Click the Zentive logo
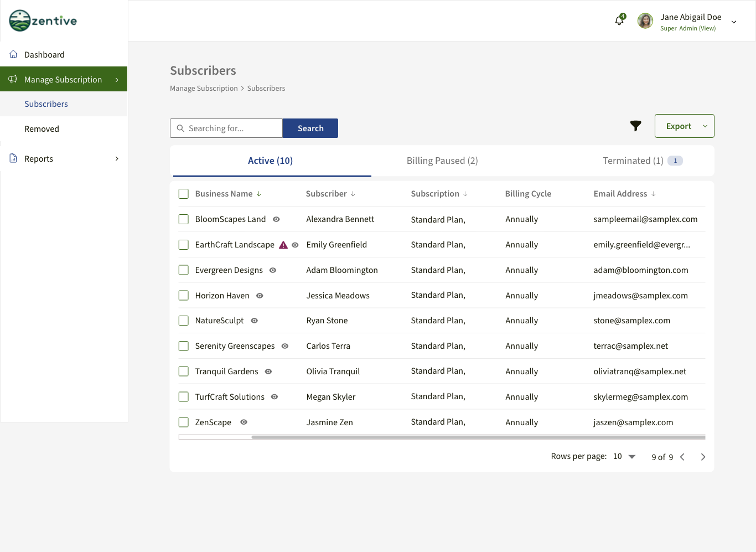The height and width of the screenshot is (552, 756). 43,20
